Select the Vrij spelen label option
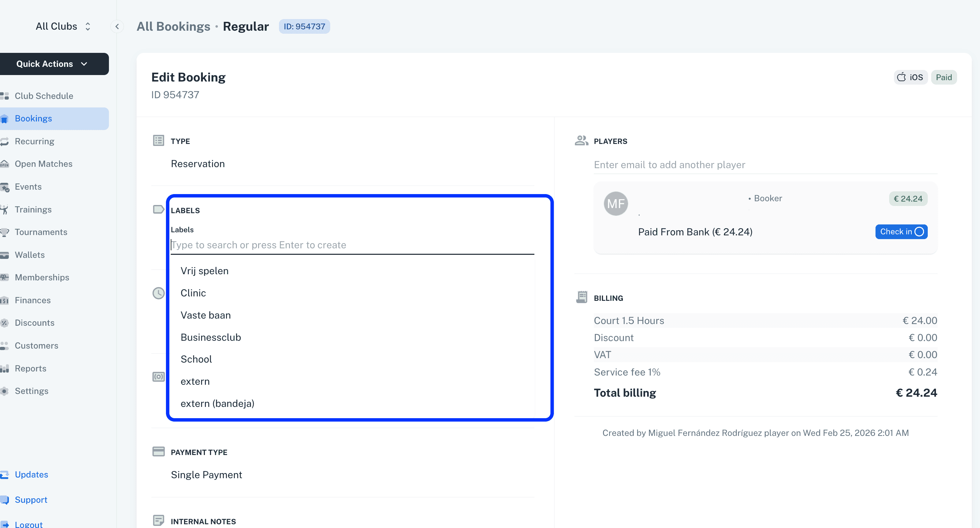The height and width of the screenshot is (528, 980). (204, 271)
